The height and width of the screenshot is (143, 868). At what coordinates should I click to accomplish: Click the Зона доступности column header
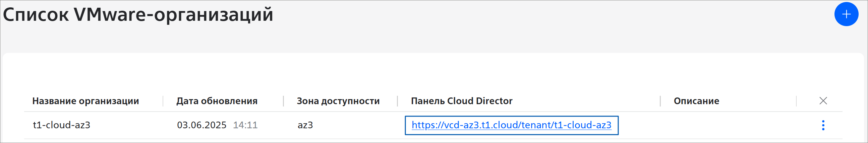coord(338,101)
